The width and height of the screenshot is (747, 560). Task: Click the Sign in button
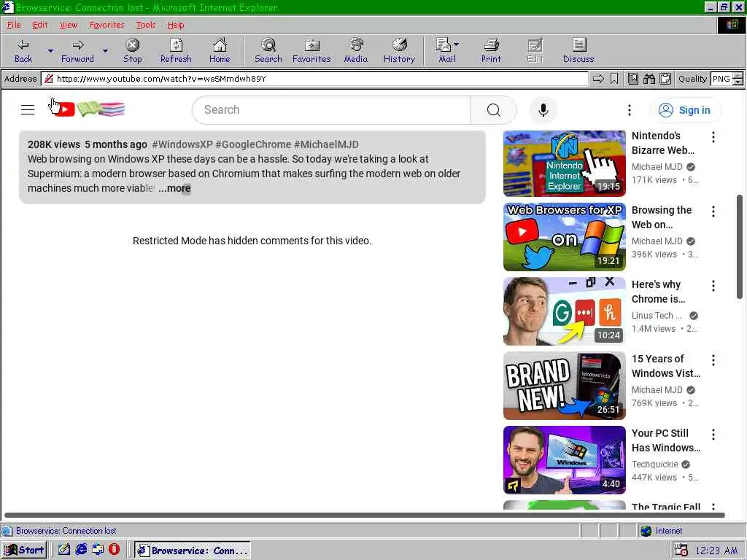pos(686,110)
